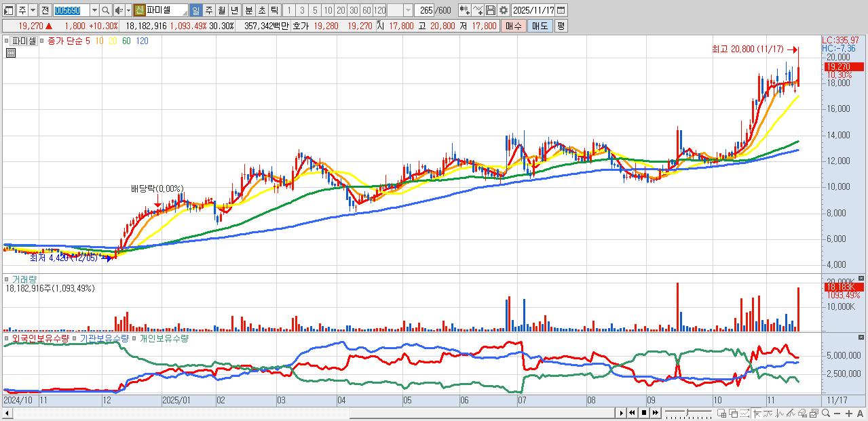This screenshot has height=421, width=868.
Task: Click the 매수 buy button
Action: tap(514, 26)
